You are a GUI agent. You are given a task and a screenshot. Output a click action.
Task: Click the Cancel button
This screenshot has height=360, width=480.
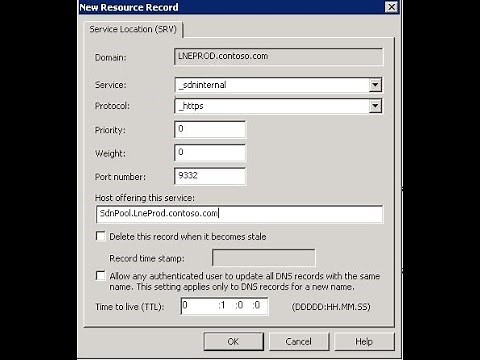299,341
